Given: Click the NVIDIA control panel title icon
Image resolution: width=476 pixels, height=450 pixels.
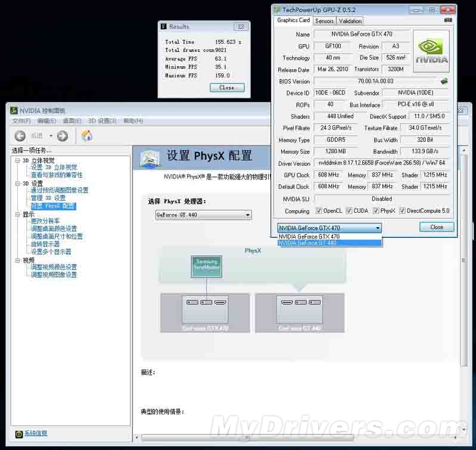Looking at the screenshot, I should [14, 110].
